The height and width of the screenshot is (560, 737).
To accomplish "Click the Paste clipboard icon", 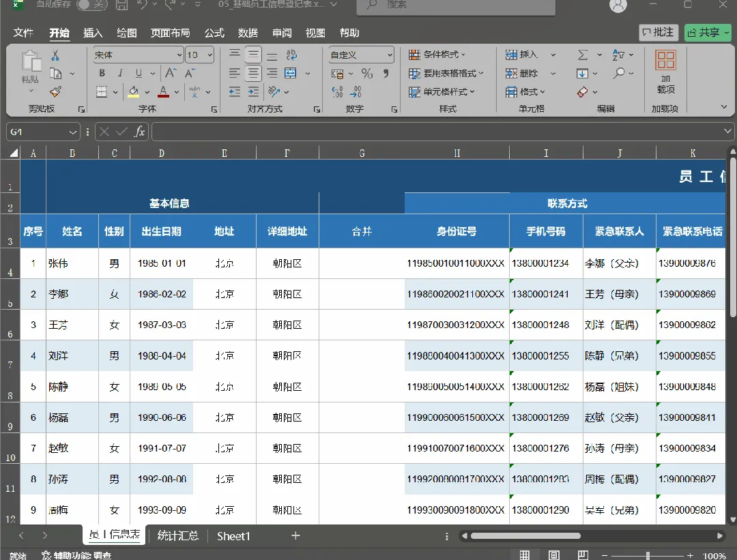I will point(31,61).
